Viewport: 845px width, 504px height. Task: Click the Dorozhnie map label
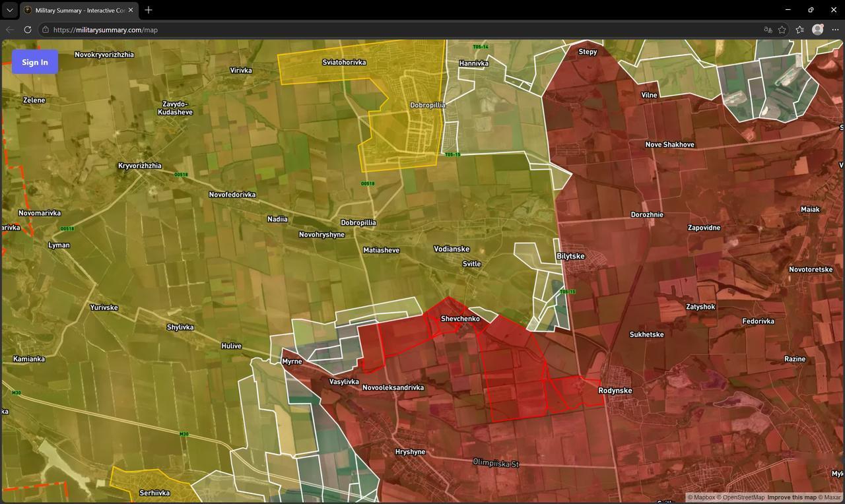click(647, 214)
